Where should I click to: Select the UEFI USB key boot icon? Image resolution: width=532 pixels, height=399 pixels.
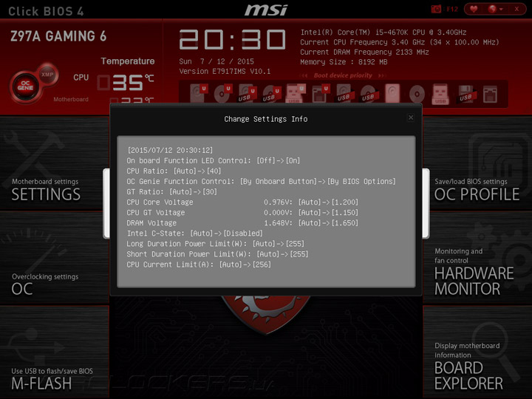pyautogui.click(x=296, y=94)
